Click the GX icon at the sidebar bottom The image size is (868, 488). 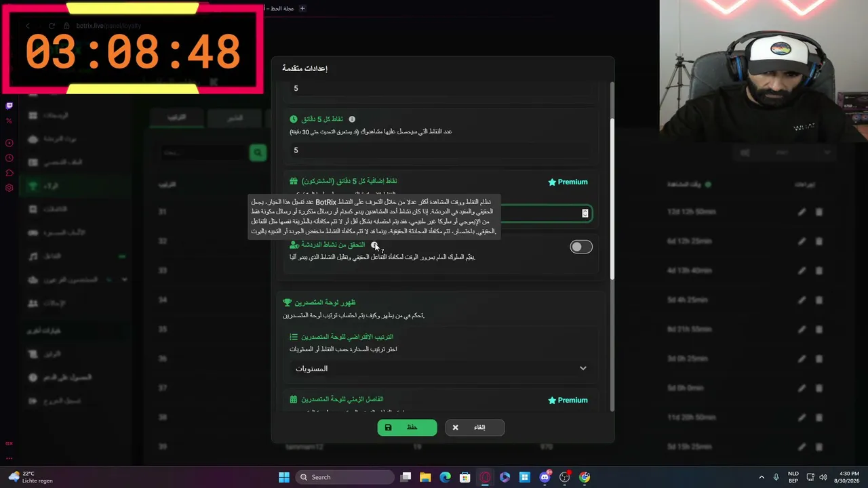click(9, 443)
